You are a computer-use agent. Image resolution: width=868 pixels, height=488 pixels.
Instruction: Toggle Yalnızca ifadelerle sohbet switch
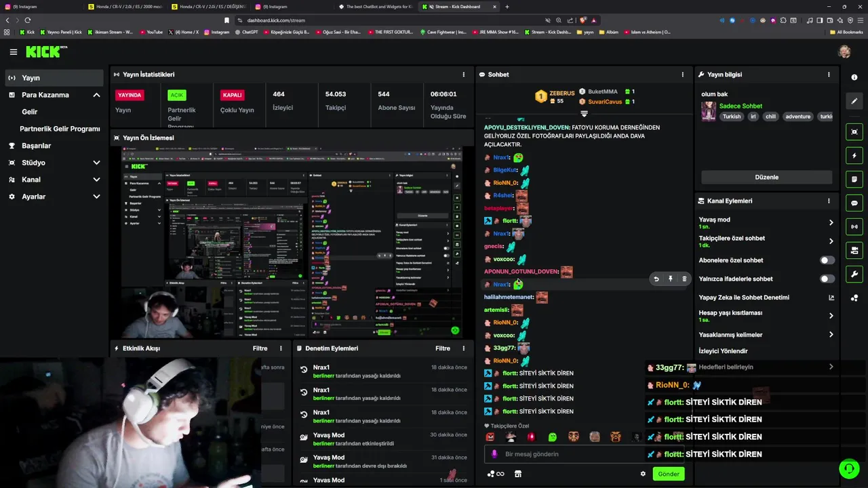[827, 279]
